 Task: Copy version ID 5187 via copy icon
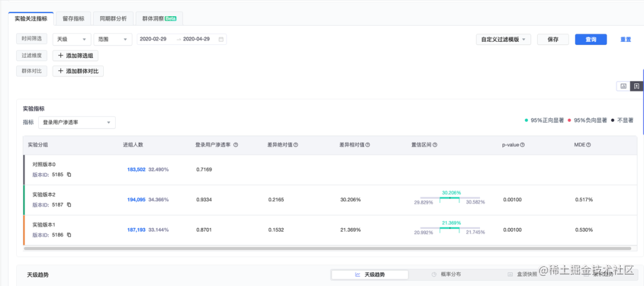pos(69,205)
